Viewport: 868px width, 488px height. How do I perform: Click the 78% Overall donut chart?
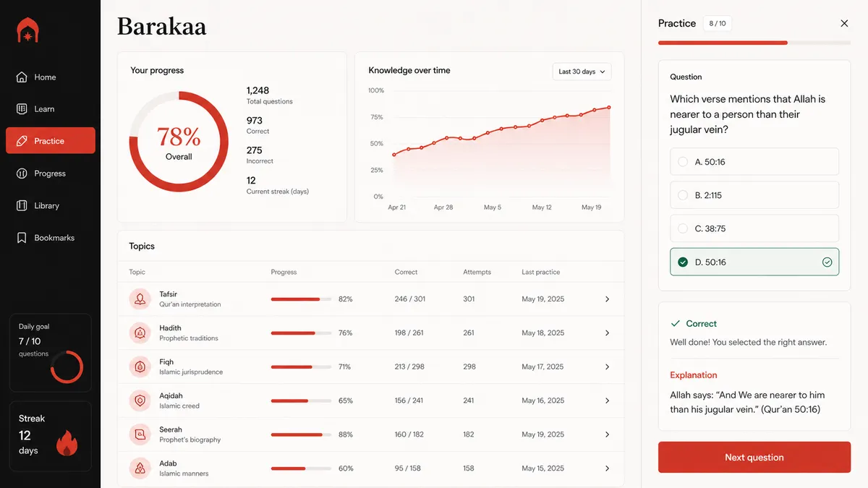(x=179, y=142)
